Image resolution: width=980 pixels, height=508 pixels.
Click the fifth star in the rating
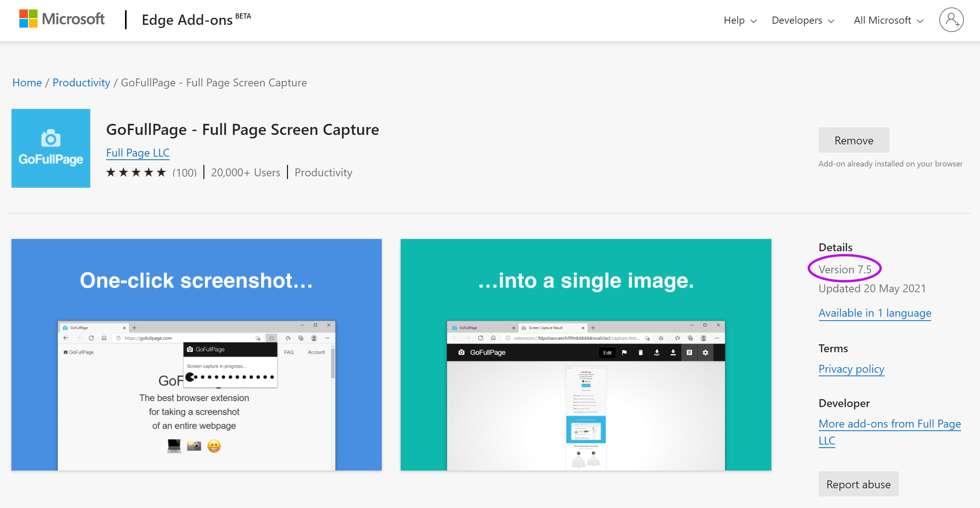(161, 172)
